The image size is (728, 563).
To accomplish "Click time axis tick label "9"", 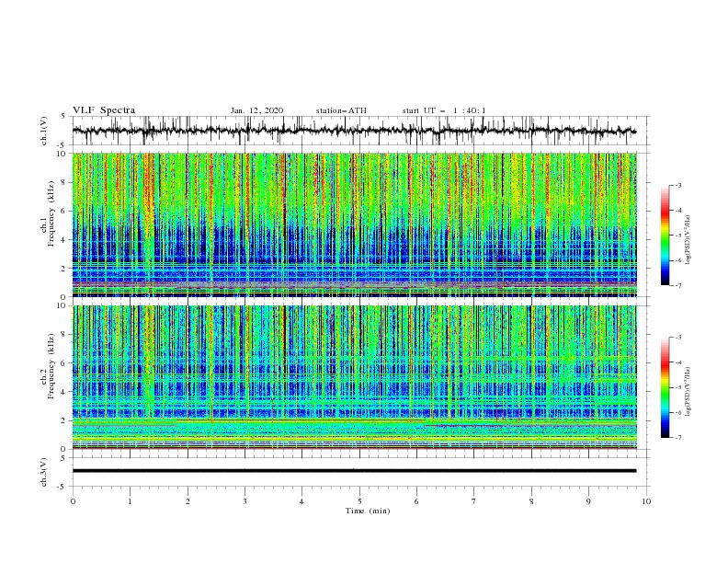I will tap(588, 501).
